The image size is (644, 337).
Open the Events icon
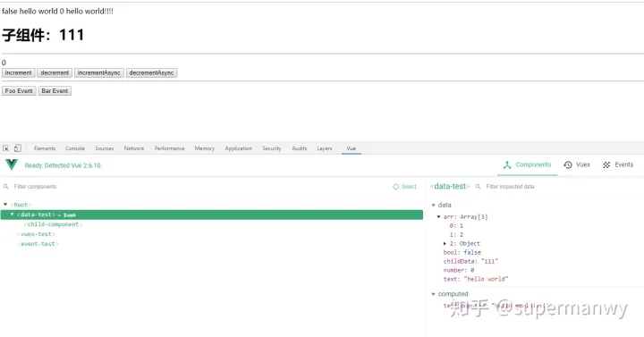click(606, 165)
